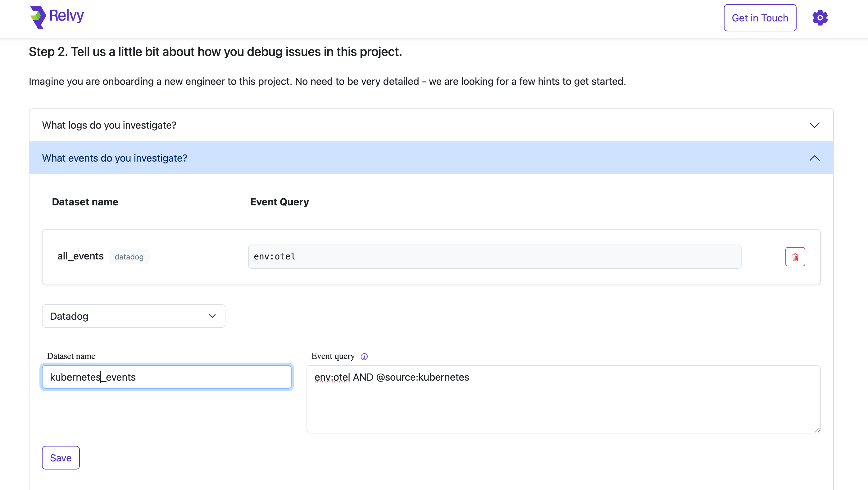Open settings via gear icon
Viewport: 868px width, 490px height.
[x=820, y=17]
